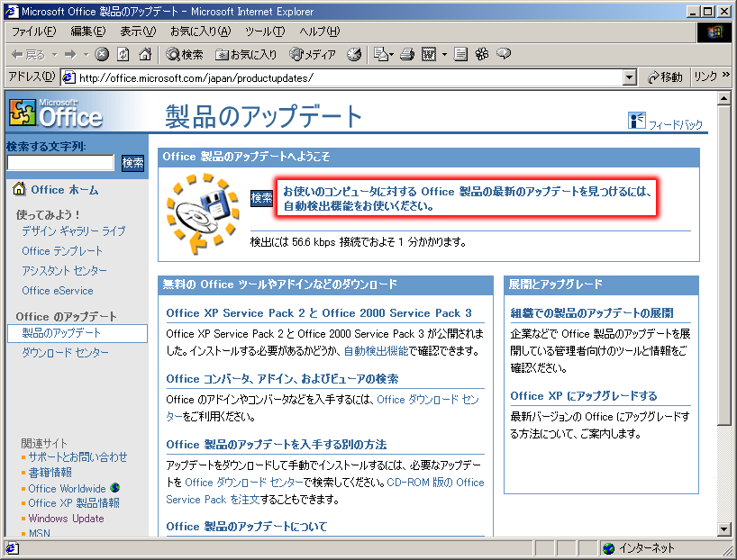
Task: Open the 編集(E) menu
Action: [88, 32]
